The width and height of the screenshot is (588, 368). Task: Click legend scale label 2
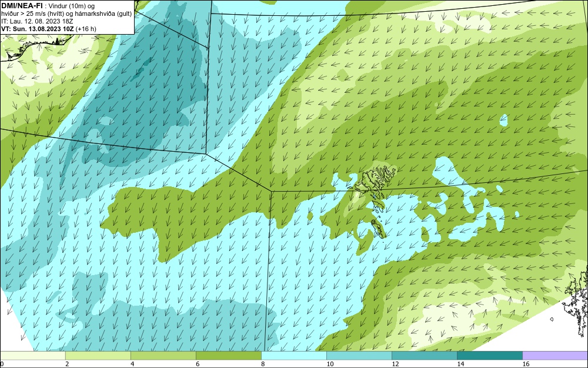click(x=67, y=364)
